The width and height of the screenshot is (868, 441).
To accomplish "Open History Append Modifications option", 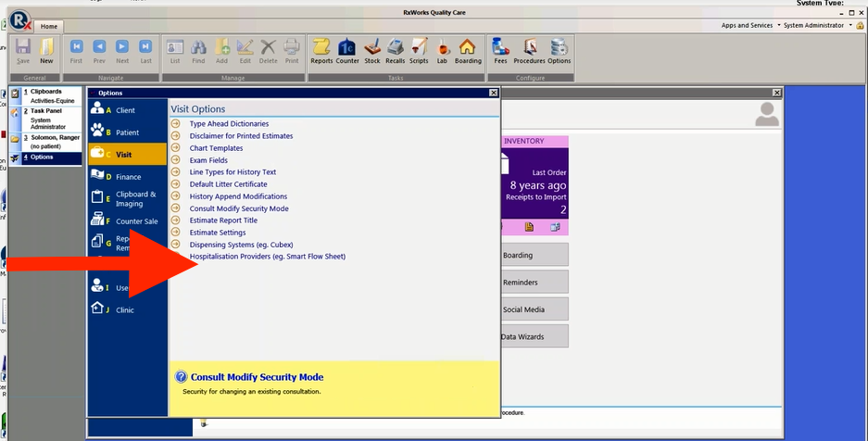I will coord(239,196).
